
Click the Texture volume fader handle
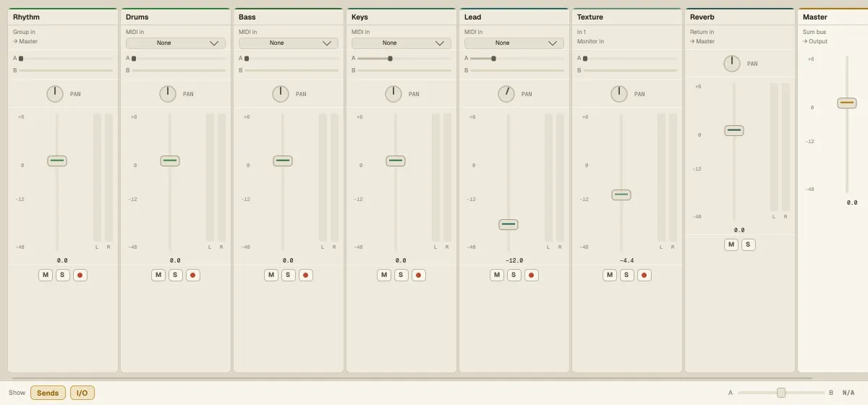[x=621, y=195]
